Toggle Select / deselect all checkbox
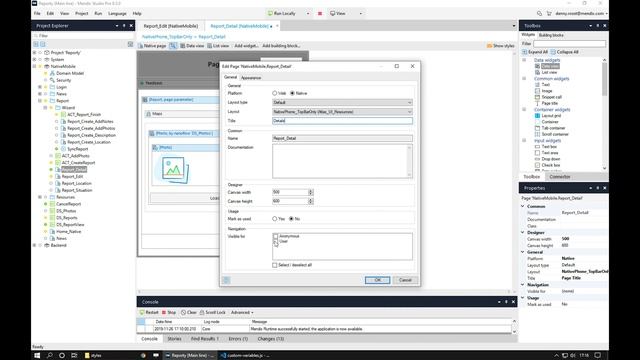The height and width of the screenshot is (360, 640). tap(275, 265)
